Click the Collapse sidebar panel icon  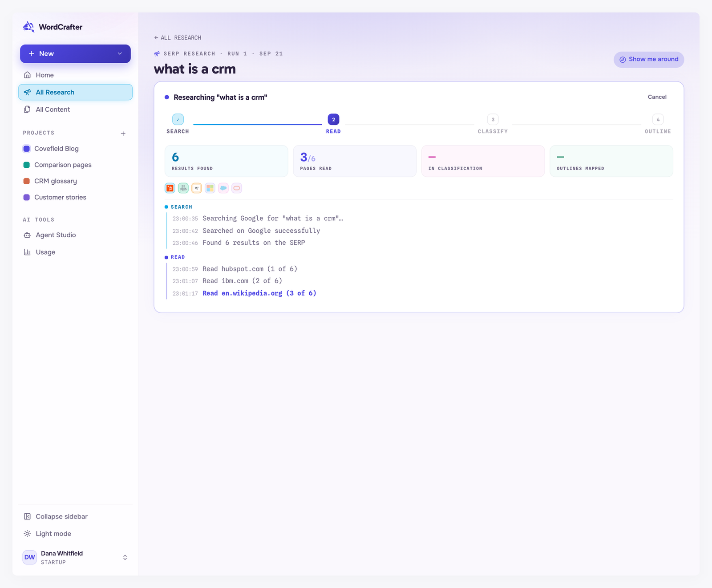pos(27,516)
